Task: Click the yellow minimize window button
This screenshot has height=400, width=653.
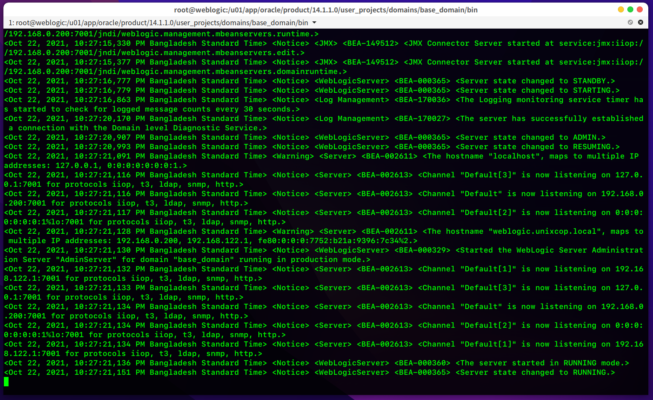Action: pos(621,10)
